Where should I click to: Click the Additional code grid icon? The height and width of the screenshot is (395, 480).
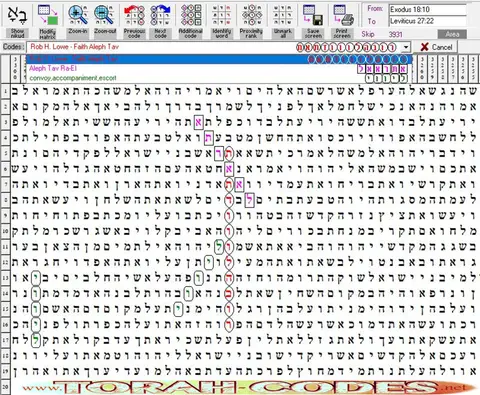191,15
